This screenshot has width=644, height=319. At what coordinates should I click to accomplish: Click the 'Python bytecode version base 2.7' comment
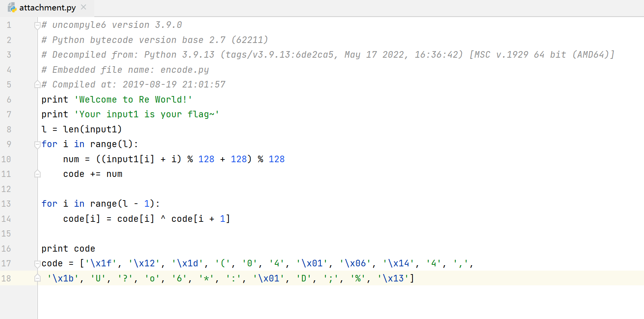[x=155, y=40]
